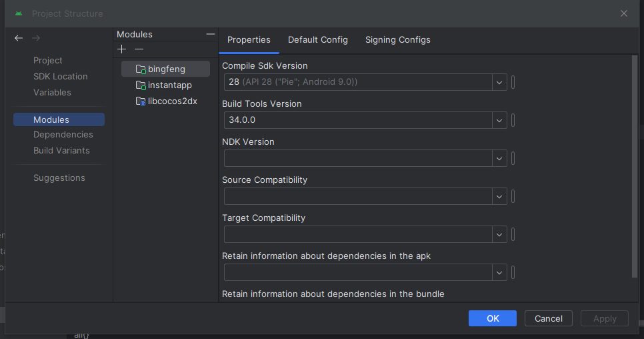
Task: Bind variable for Compile Sdk Version
Action: [x=513, y=82]
